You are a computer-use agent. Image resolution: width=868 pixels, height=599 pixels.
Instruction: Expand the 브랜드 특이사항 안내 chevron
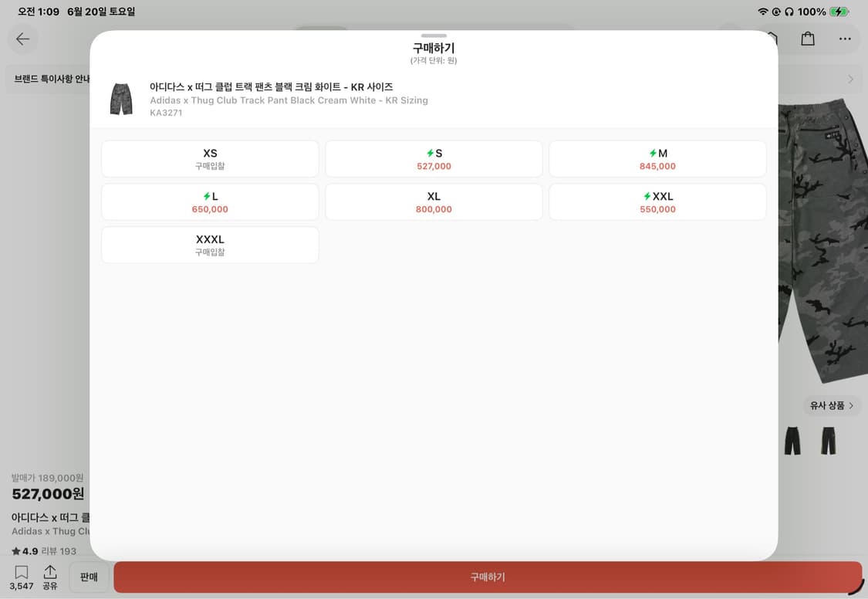pos(851,80)
